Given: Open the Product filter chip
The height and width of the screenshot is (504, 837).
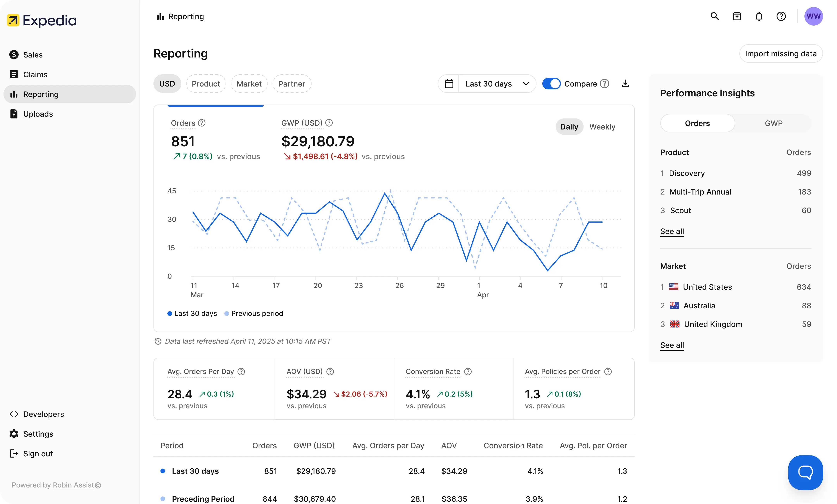Looking at the screenshot, I should (x=206, y=83).
